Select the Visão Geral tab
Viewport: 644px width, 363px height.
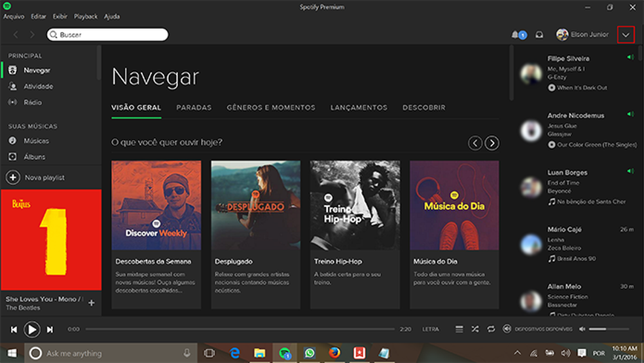click(x=136, y=107)
